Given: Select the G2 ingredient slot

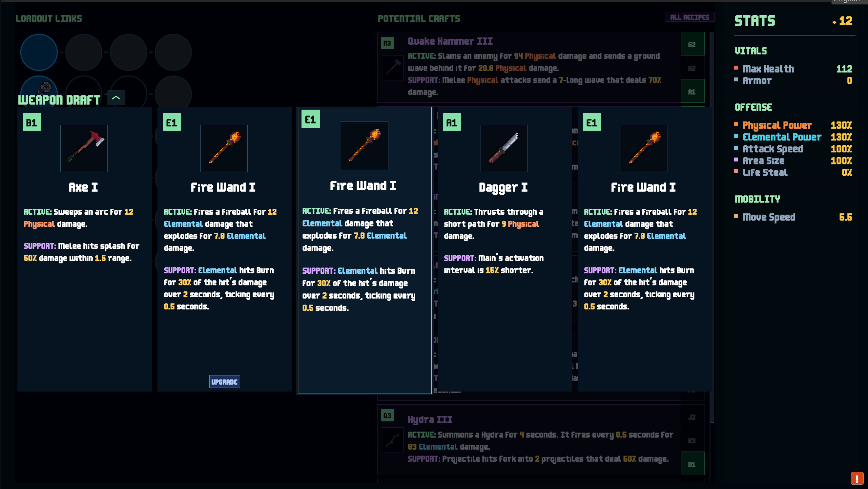Looking at the screenshot, I should (692, 44).
